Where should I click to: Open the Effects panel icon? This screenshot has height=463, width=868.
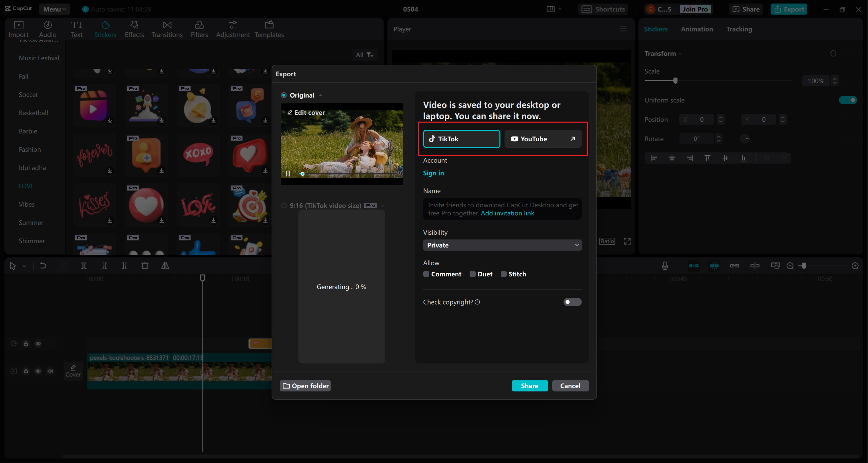[134, 25]
